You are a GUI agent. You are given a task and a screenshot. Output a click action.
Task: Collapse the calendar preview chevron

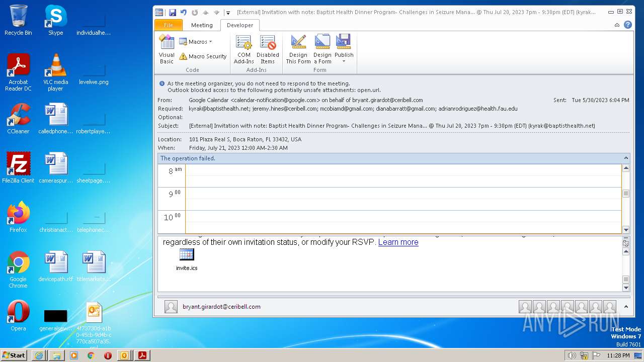pyautogui.click(x=626, y=158)
